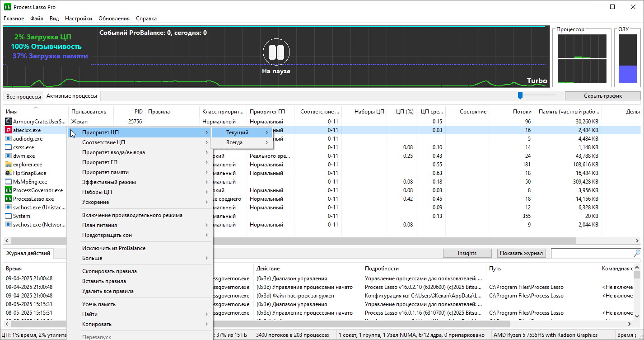Expand the Соответствие ЦП submenu
Viewport: 644px width, 340px height.
coord(140,142)
